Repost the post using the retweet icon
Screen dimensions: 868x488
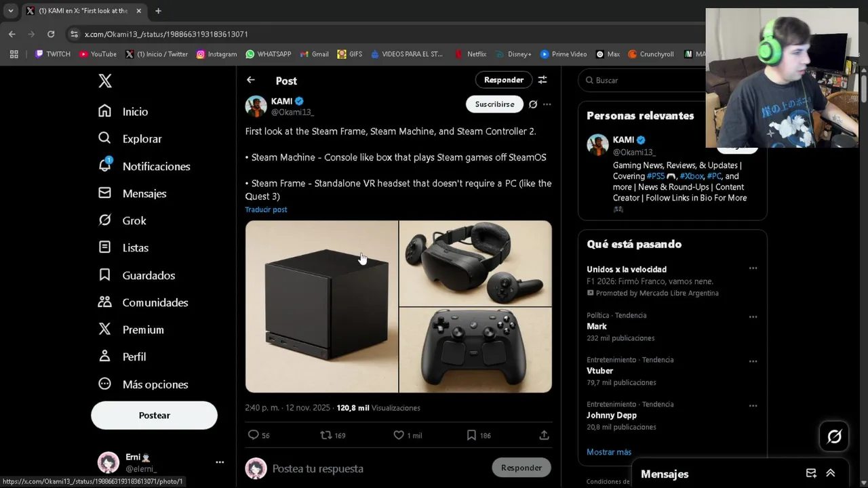(326, 435)
